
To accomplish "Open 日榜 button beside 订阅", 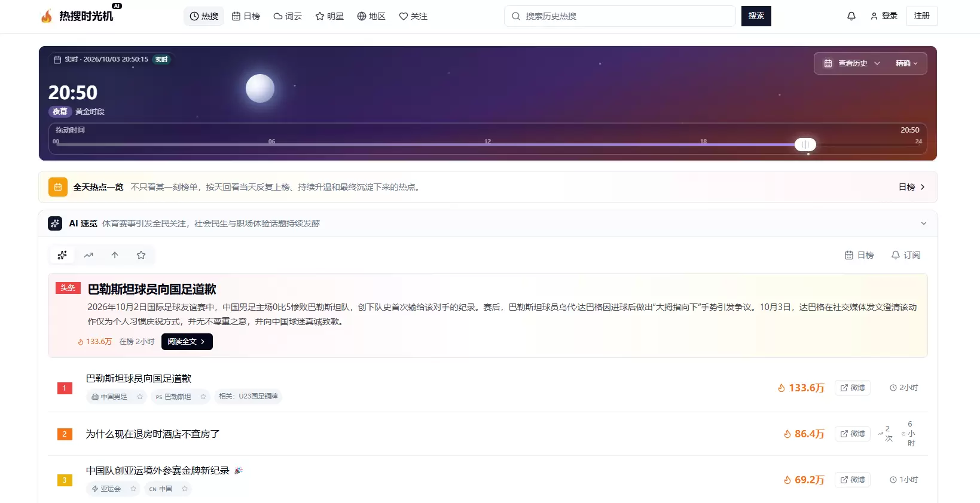I will [x=859, y=255].
